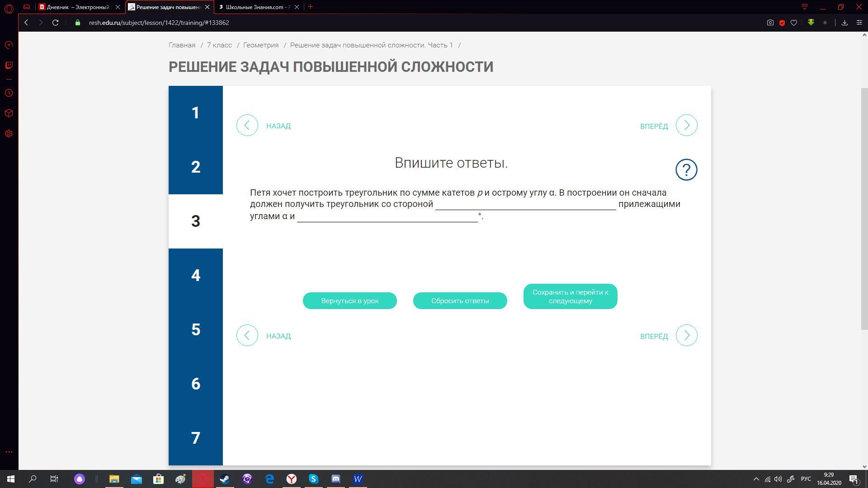Expand the hidden system tray icons chevron
This screenshot has width=868, height=488.
coord(756,479)
